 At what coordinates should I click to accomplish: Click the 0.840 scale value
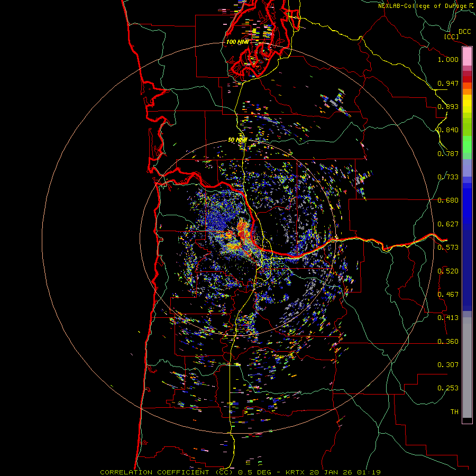point(448,130)
